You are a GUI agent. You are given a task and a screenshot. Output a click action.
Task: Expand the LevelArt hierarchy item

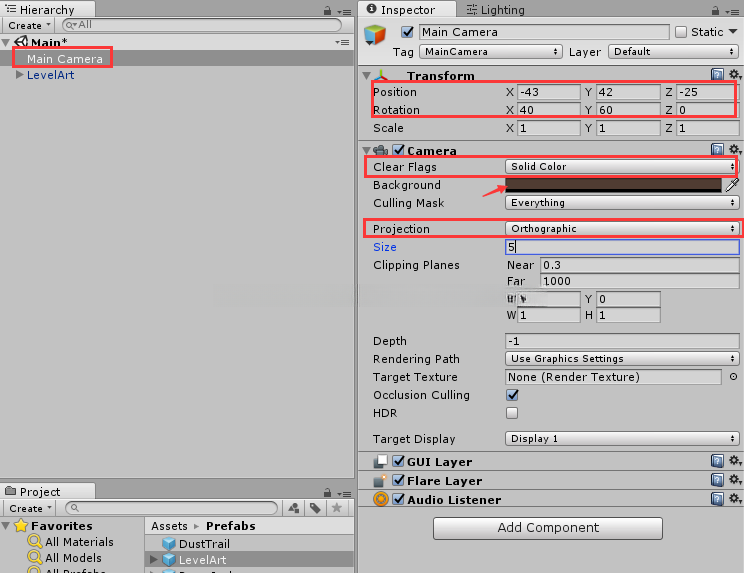tap(19, 74)
